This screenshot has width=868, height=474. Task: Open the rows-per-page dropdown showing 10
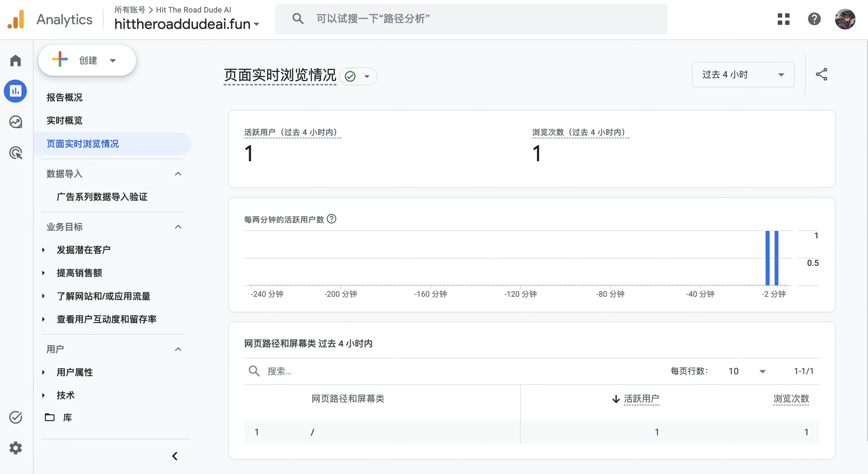click(747, 371)
